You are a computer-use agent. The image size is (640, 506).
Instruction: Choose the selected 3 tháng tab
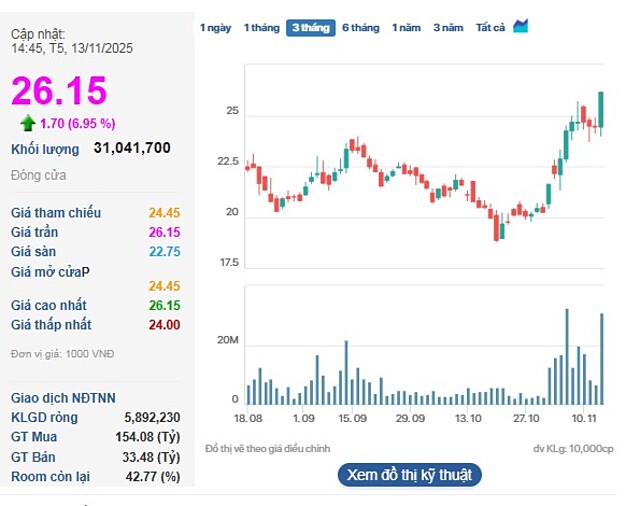[x=310, y=28]
